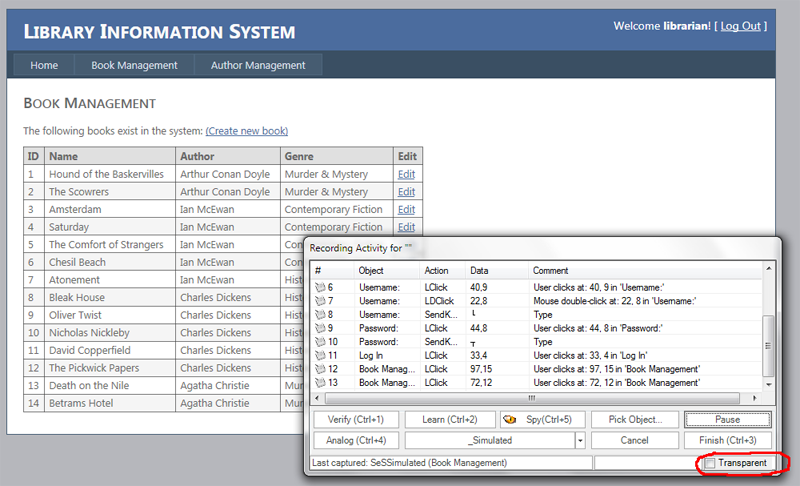Click the Log Out link

740,25
